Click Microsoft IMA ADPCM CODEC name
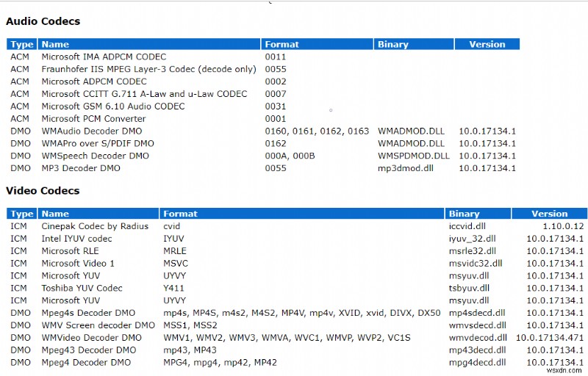588x376 pixels. click(104, 57)
